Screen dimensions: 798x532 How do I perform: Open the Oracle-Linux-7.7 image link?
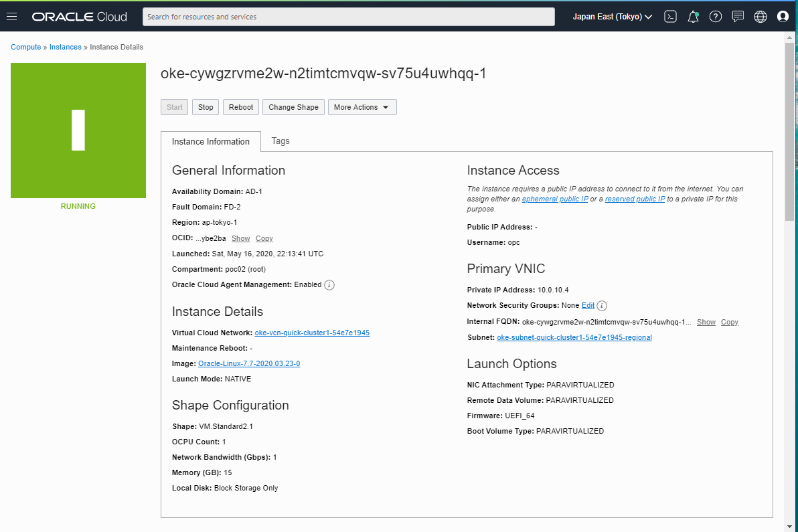click(x=249, y=363)
